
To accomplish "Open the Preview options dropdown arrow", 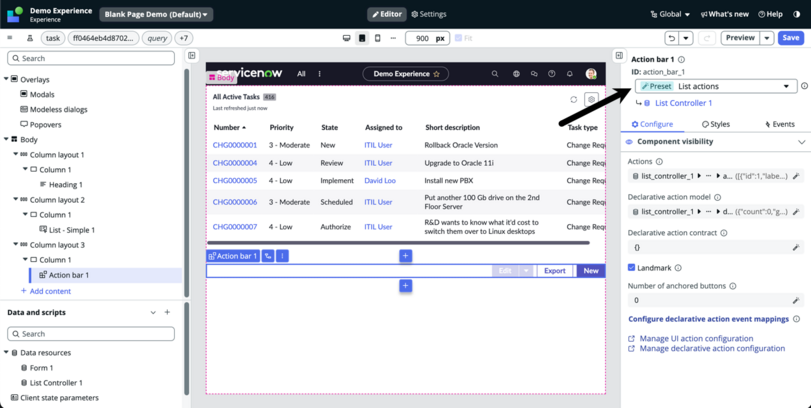I will coord(767,38).
